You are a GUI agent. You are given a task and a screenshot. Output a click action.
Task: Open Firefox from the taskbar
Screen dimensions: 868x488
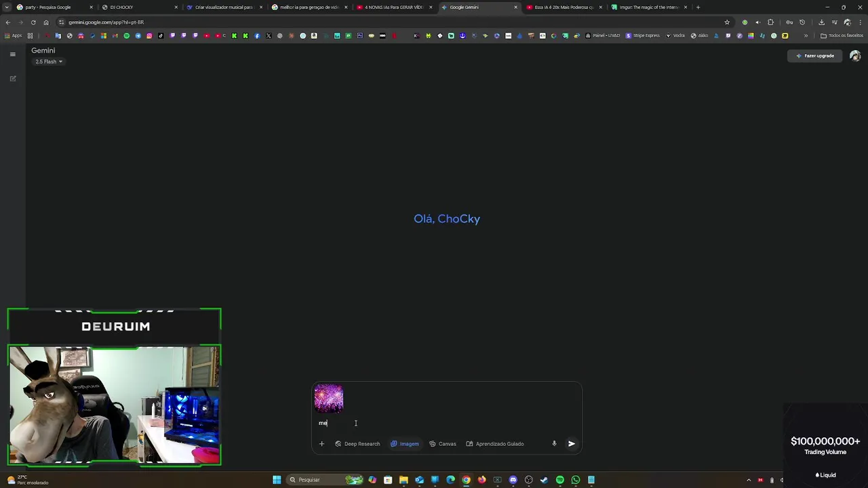pyautogui.click(x=481, y=480)
